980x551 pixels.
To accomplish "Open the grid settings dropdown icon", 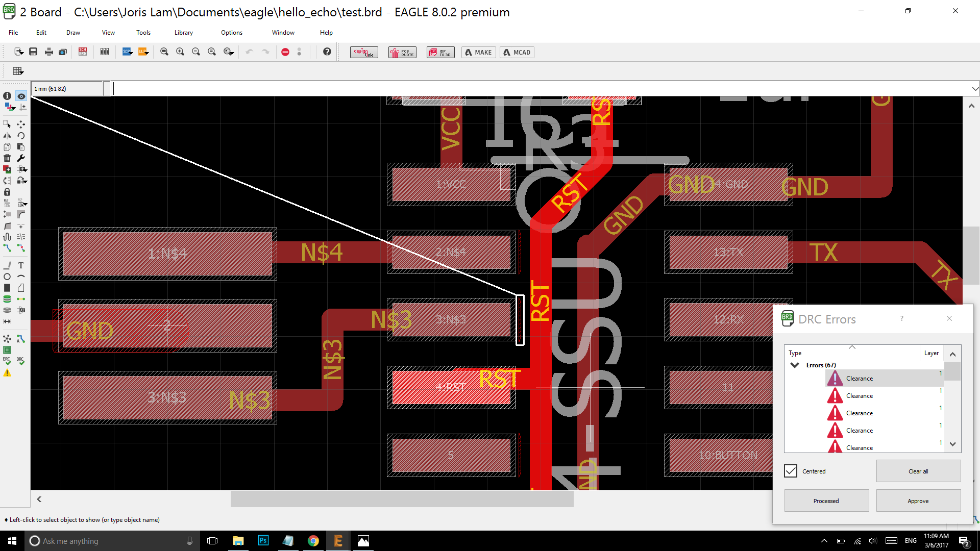I will (18, 71).
